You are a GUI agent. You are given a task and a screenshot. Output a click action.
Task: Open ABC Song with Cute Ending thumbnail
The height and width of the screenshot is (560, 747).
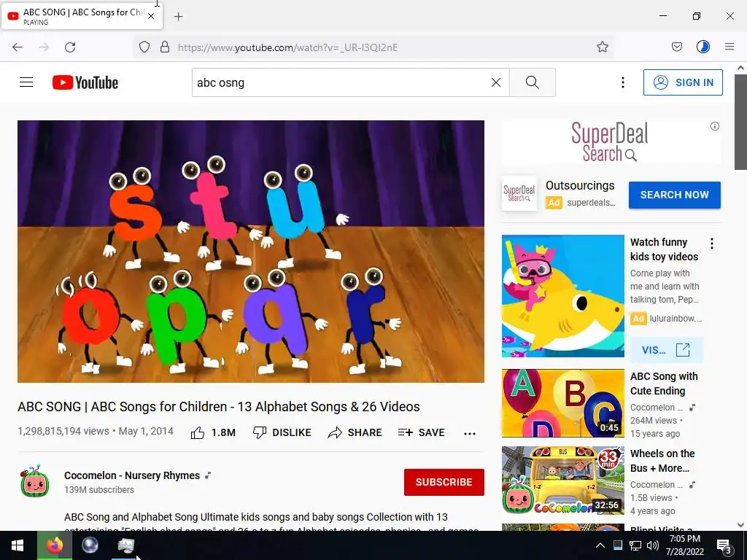[x=562, y=402]
